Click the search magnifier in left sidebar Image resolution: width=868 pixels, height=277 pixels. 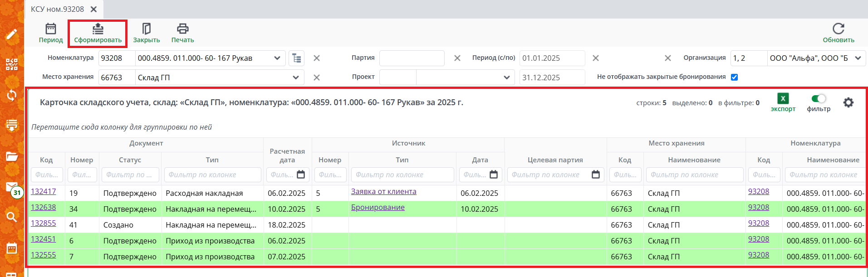[12, 217]
